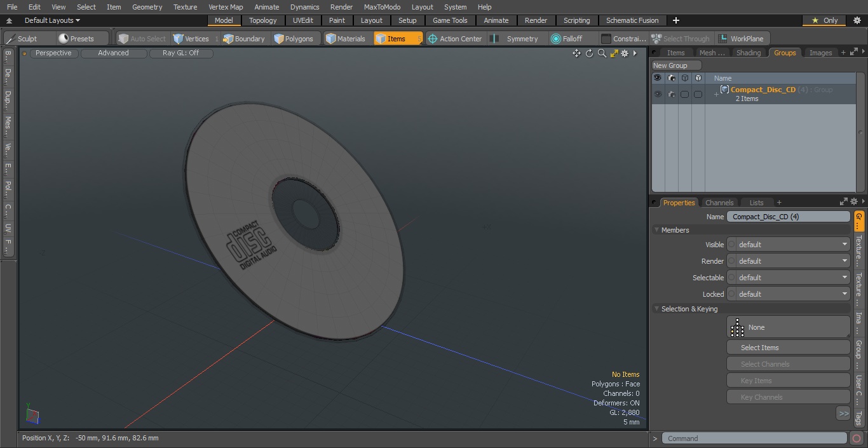Viewport: 868px width, 448px height.
Task: Maximize the viewport with yellow arrows icon
Action: point(614,53)
